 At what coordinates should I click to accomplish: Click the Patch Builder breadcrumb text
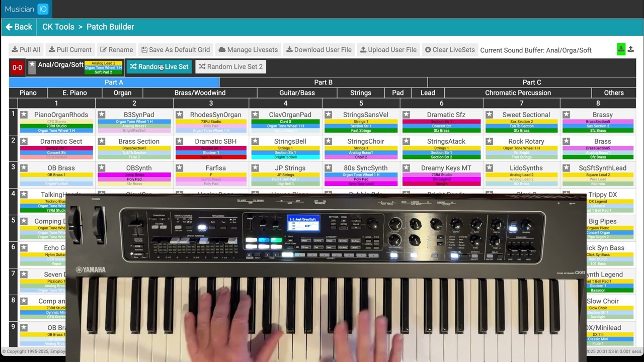click(x=110, y=27)
